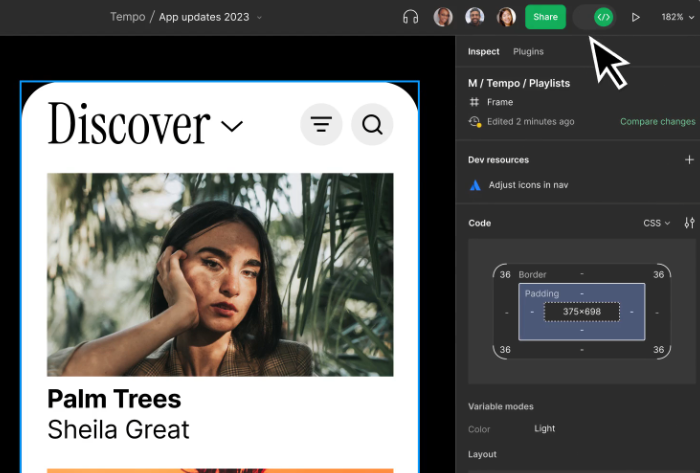The height and width of the screenshot is (473, 700).
Task: Click the search icon in Discover header
Action: pyautogui.click(x=372, y=124)
